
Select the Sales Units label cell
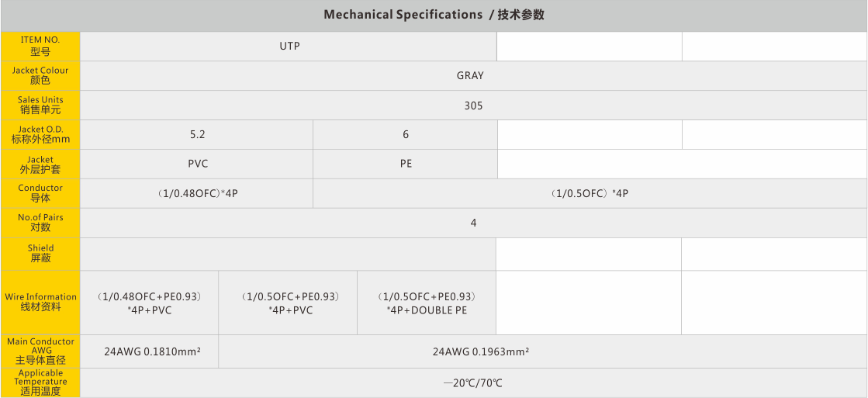point(40,105)
